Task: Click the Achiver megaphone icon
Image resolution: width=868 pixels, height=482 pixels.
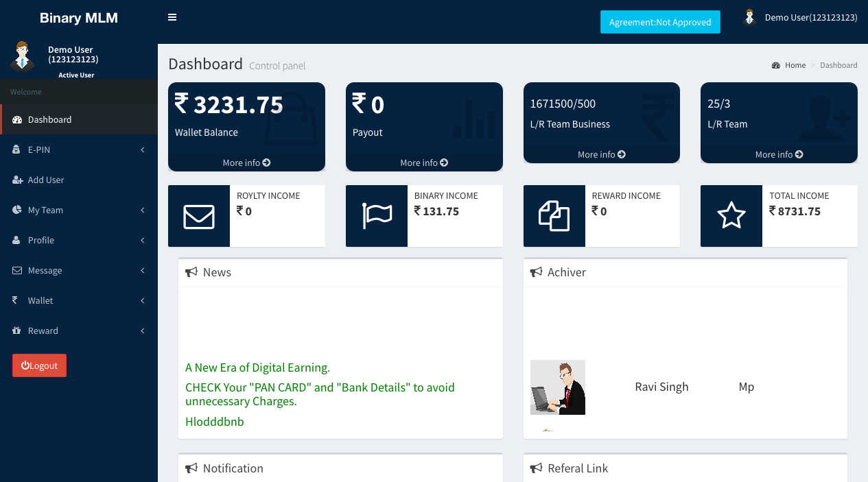Action: [536, 272]
